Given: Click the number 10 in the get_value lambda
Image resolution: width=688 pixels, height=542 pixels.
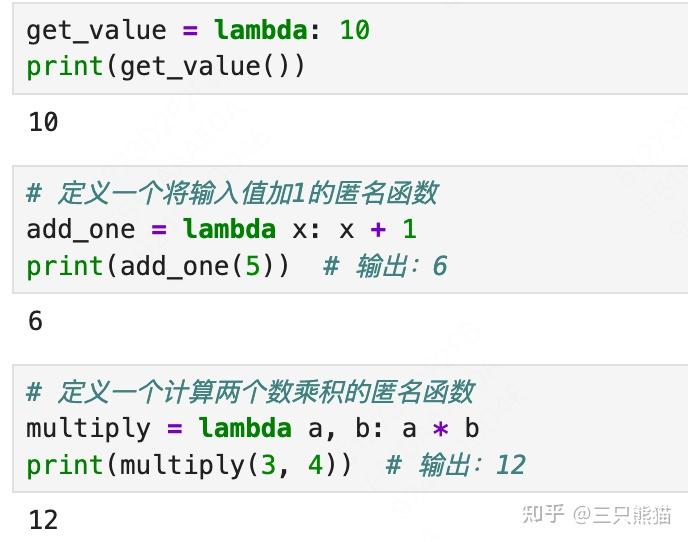Looking at the screenshot, I should coord(354,30).
